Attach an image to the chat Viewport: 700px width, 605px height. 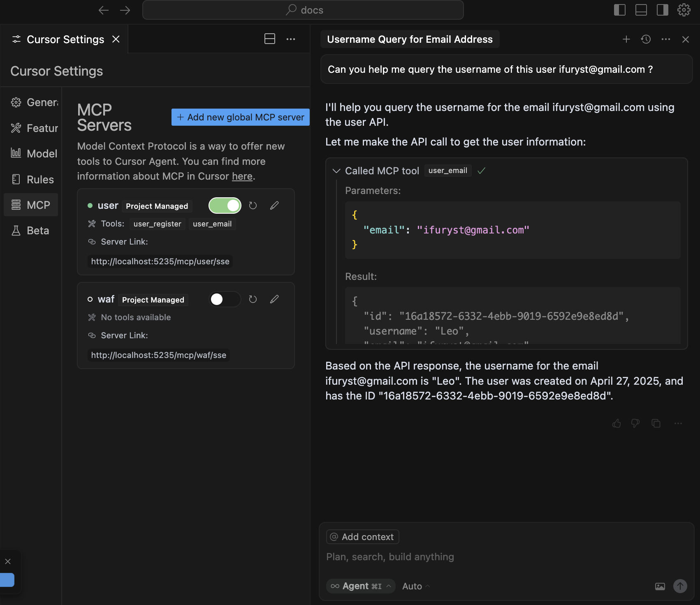[660, 587]
